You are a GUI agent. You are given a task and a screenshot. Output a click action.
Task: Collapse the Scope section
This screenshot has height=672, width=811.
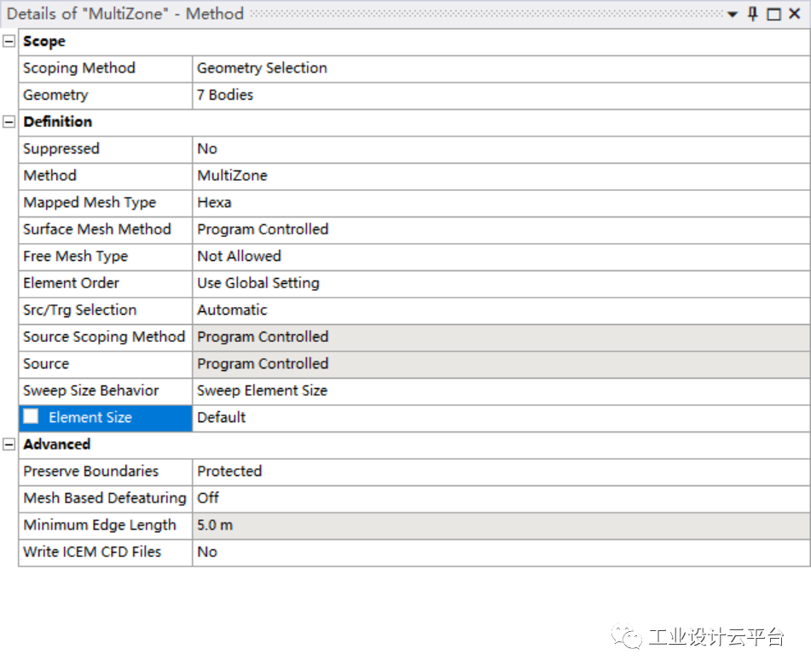pos(9,42)
